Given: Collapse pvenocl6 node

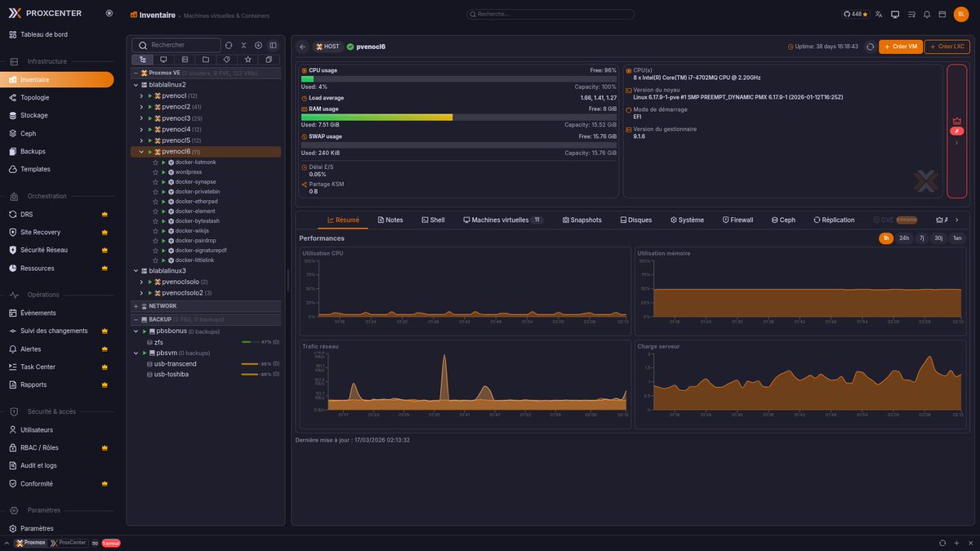Looking at the screenshot, I should click(x=141, y=152).
